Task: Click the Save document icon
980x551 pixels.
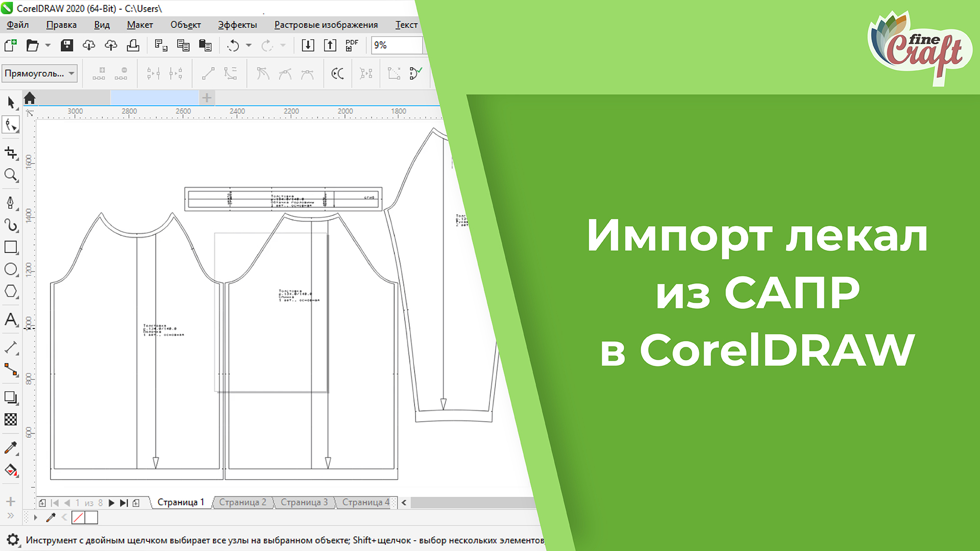Action: (x=67, y=45)
